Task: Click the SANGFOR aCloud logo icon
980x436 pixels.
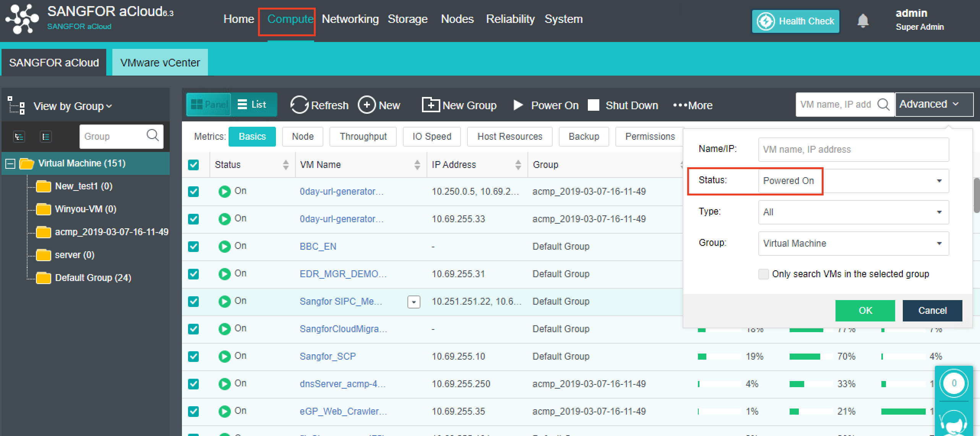Action: point(22,19)
